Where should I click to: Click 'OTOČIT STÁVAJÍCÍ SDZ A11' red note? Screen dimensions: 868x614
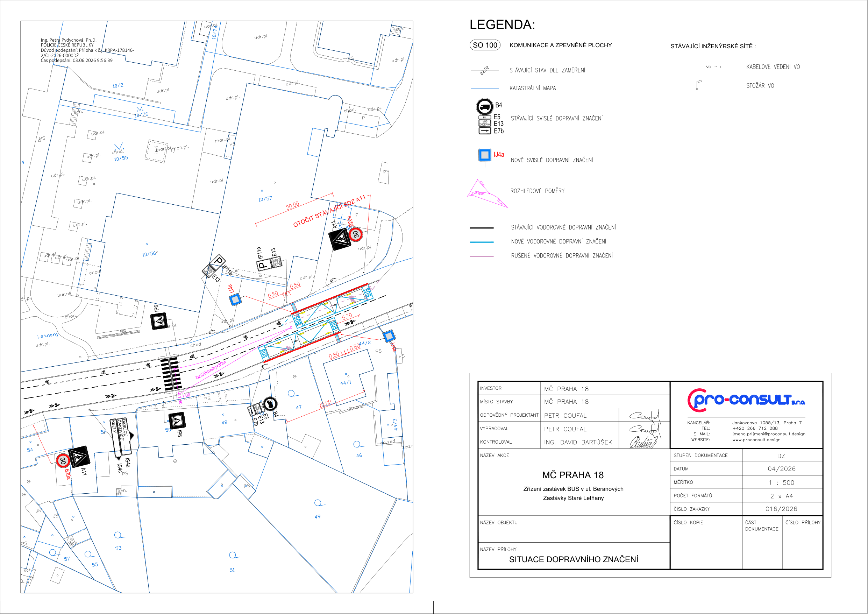tap(330, 211)
